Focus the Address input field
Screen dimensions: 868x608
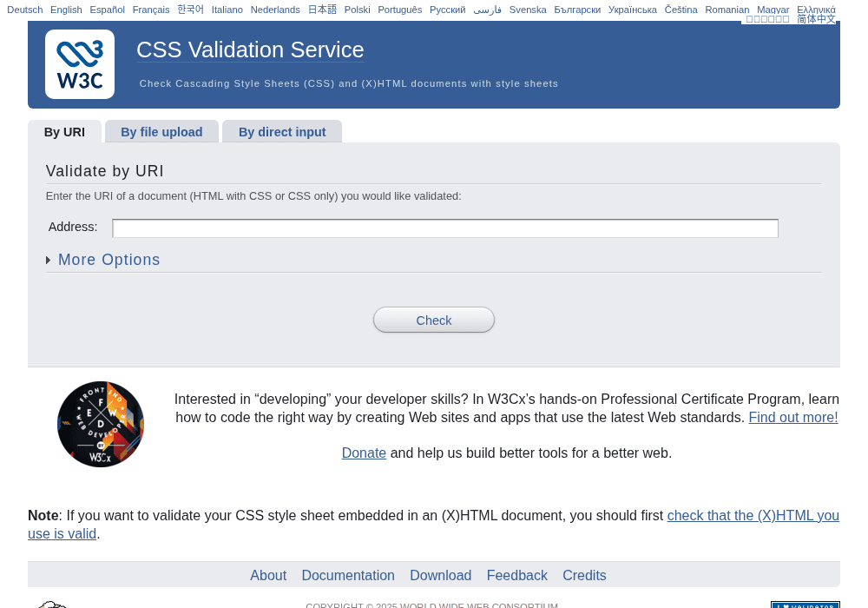pyautogui.click(x=445, y=228)
